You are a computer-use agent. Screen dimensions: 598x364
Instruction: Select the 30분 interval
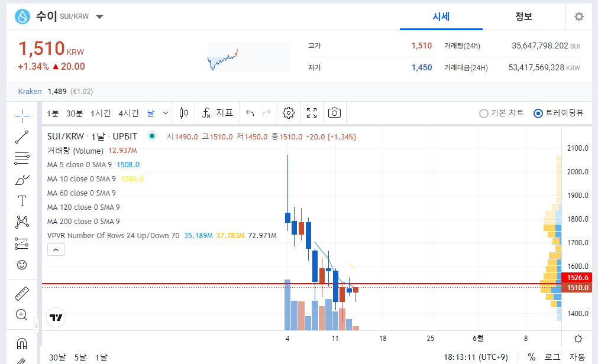coord(75,113)
